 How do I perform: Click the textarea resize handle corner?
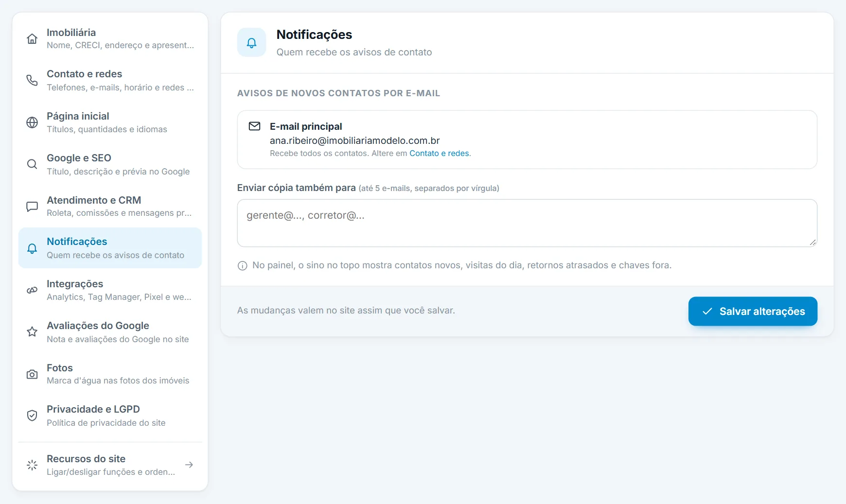point(813,243)
